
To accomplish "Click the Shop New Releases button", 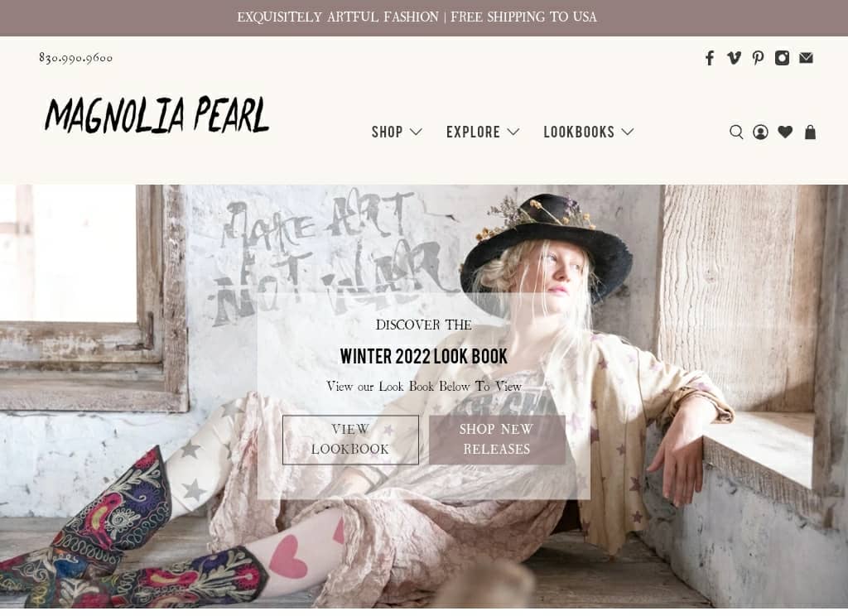I will click(x=497, y=440).
